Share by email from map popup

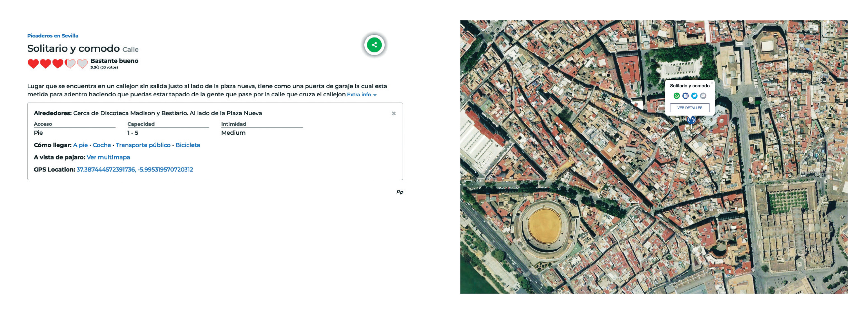tap(703, 96)
